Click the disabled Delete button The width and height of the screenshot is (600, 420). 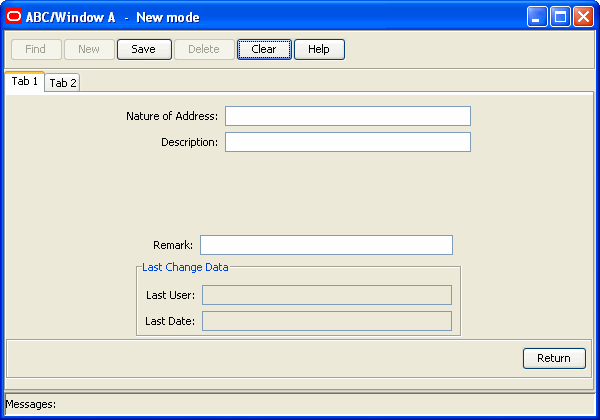click(x=204, y=49)
